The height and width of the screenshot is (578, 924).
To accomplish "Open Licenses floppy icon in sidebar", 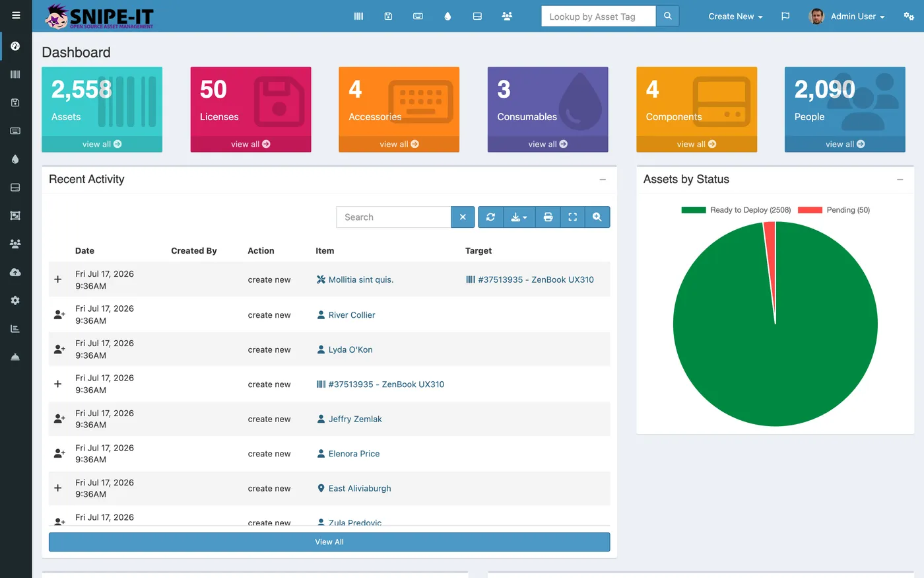I will (15, 102).
